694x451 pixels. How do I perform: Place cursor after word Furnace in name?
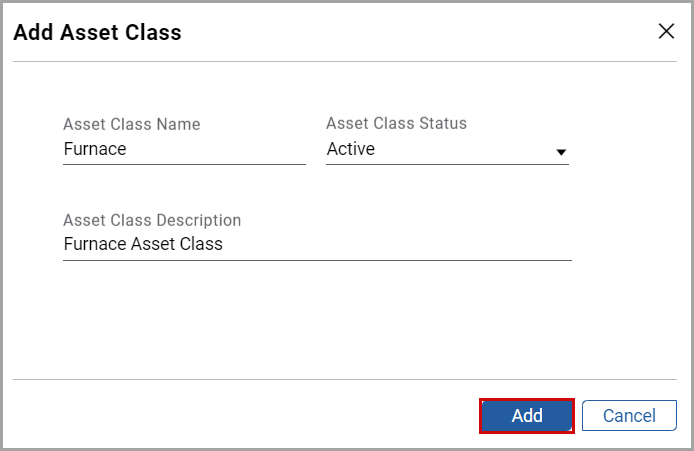[x=127, y=149]
